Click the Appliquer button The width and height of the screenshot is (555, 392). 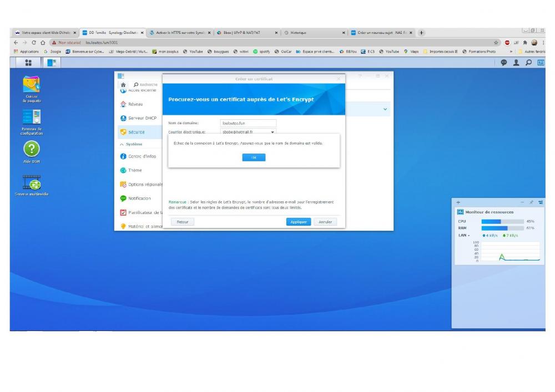pyautogui.click(x=299, y=222)
